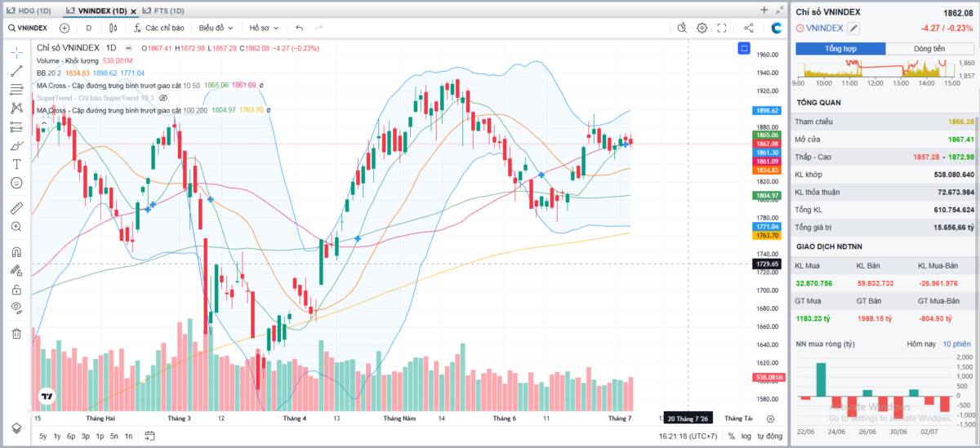Viewport: 980px width, 448px height.
Task: Click the VNINDEX symbol search field
Action: pos(28,28)
